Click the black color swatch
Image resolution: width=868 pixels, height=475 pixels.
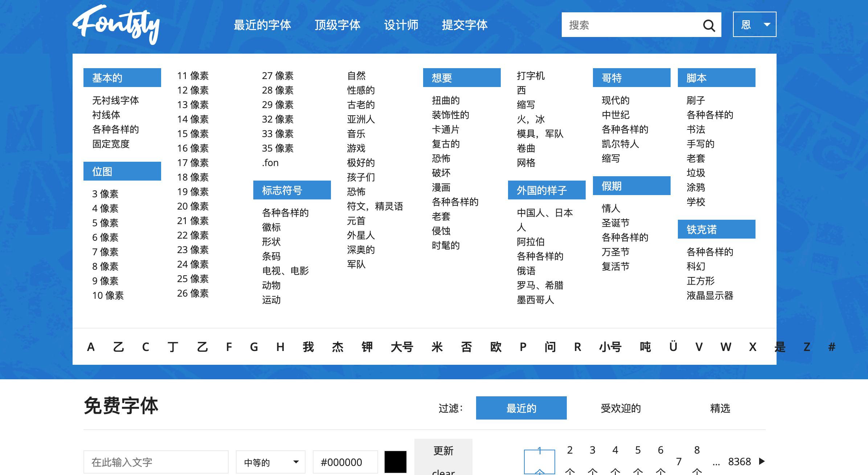click(x=395, y=462)
